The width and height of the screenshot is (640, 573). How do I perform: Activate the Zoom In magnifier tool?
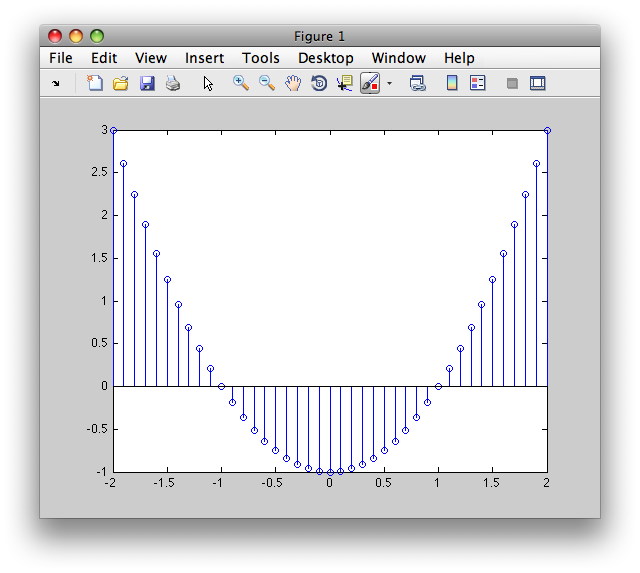coord(241,83)
